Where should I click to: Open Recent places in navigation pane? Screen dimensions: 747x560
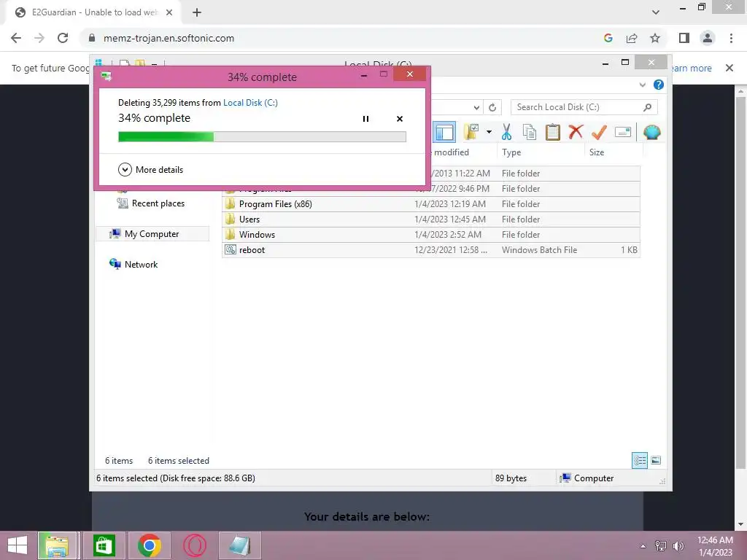point(151,203)
